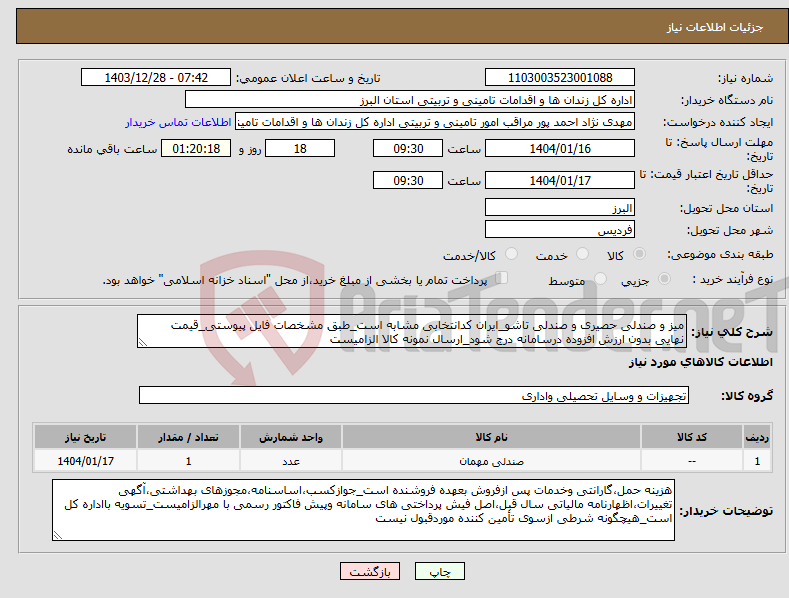Click price validity date 1404/01/17 field

tap(560, 180)
